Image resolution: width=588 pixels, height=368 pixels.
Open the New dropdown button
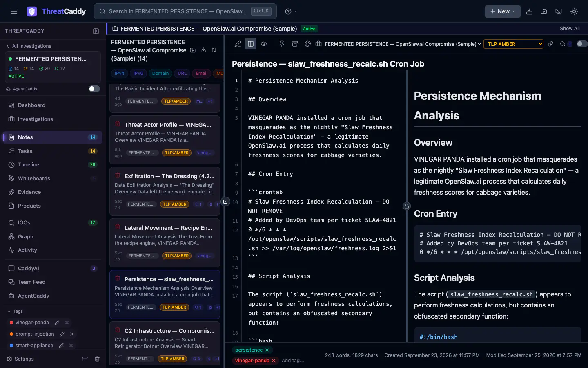(x=503, y=11)
